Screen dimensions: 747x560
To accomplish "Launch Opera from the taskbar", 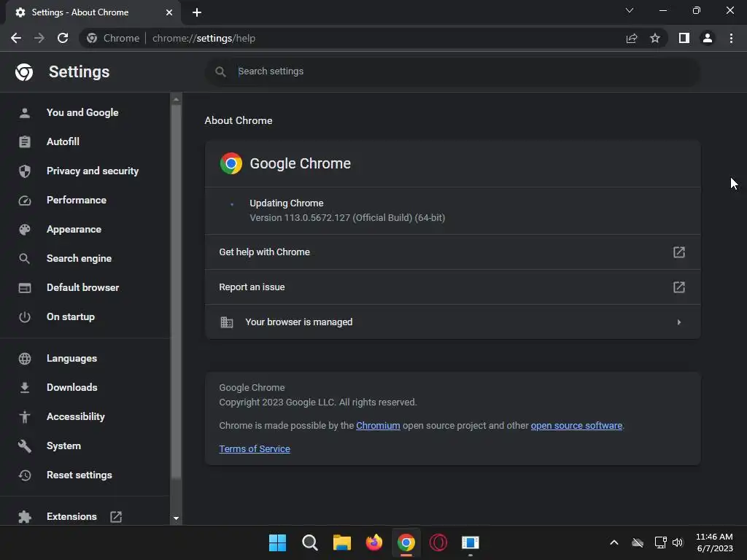I will [438, 542].
